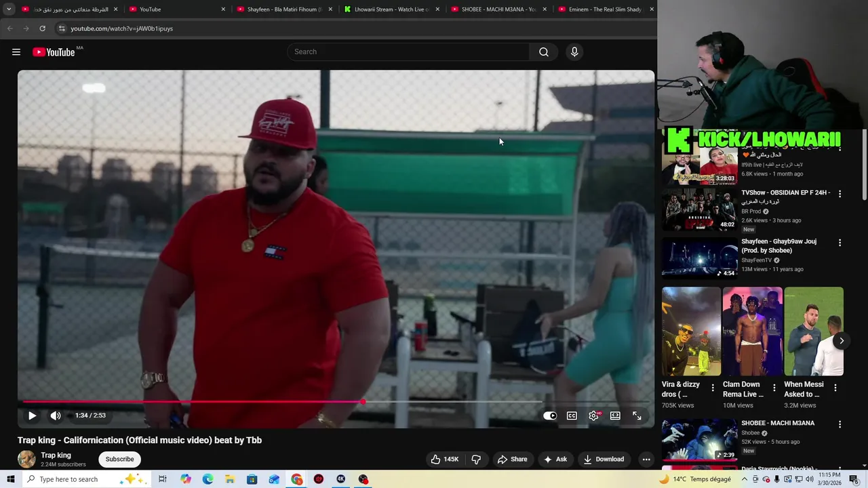Open the site information icon in address bar

click(x=61, y=28)
